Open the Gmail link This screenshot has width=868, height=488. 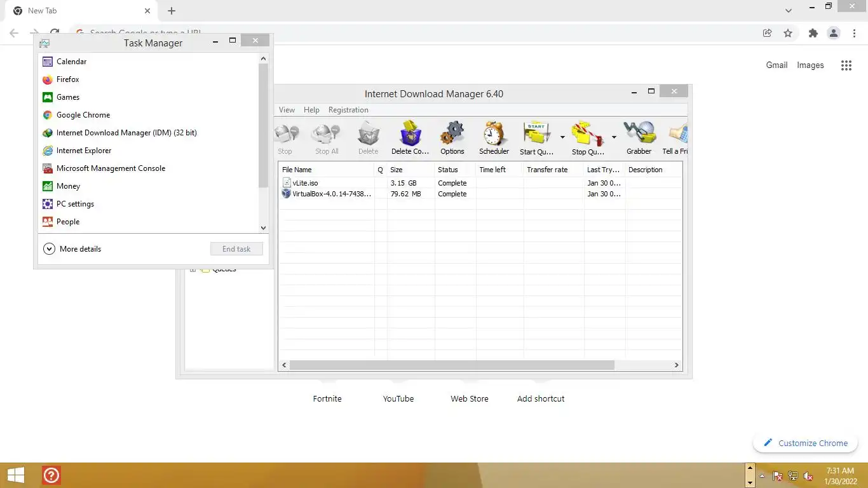coord(776,65)
